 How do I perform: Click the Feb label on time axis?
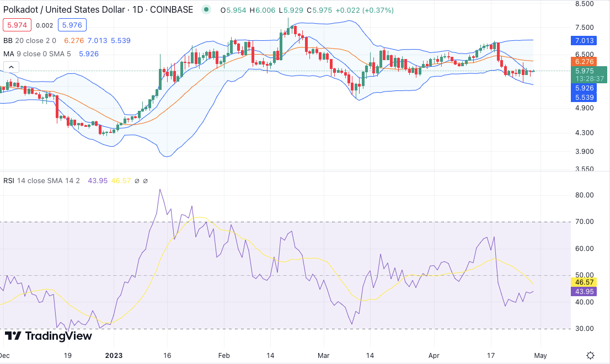pyautogui.click(x=224, y=355)
